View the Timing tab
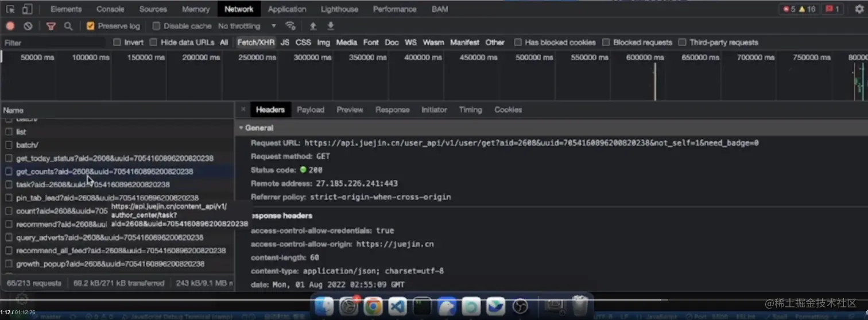Image resolution: width=868 pixels, height=320 pixels. 470,110
